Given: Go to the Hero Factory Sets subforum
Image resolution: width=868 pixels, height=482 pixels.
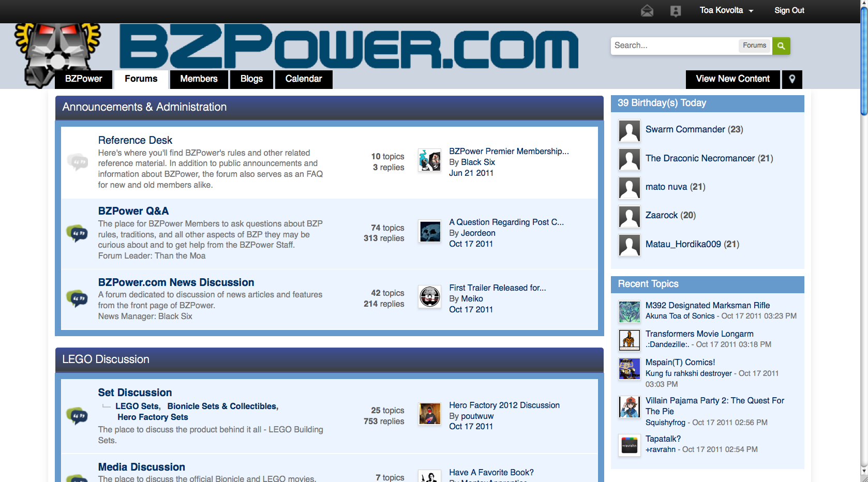Looking at the screenshot, I should 153,417.
